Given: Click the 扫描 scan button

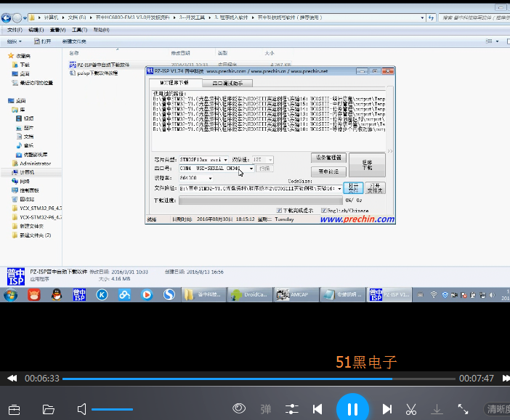Looking at the screenshot, I should (x=264, y=169).
